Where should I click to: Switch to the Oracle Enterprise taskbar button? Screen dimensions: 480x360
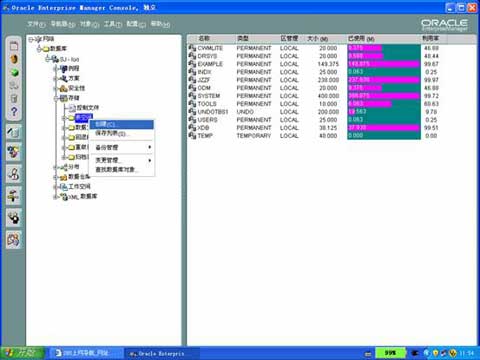coord(162,353)
